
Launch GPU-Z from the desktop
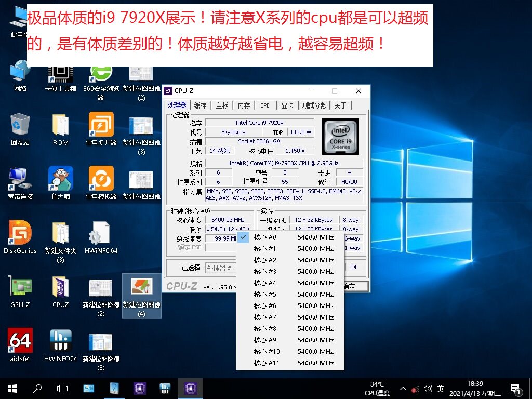pos(20,291)
